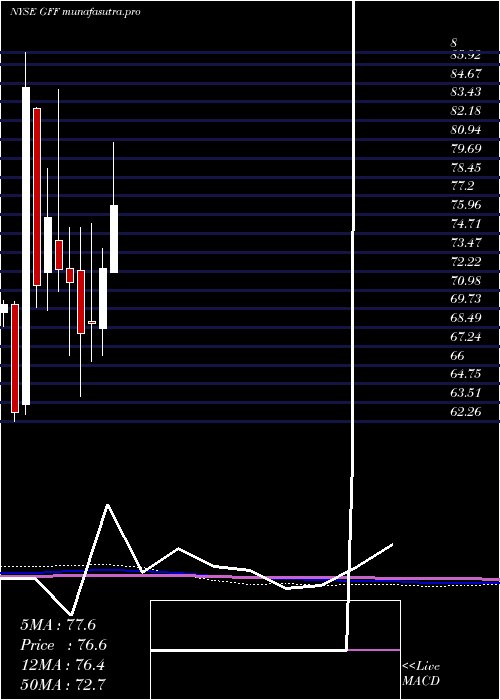
Task: Click the 72.22 price axis label
Action: (466, 262)
